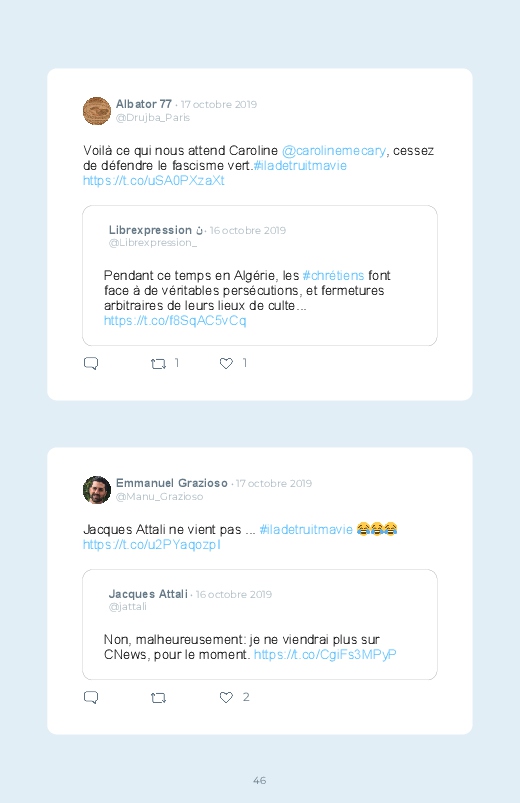This screenshot has height=803, width=520.
Task: Click reply icon on Emmanuel Grazioso tweet
Action: click(91, 698)
